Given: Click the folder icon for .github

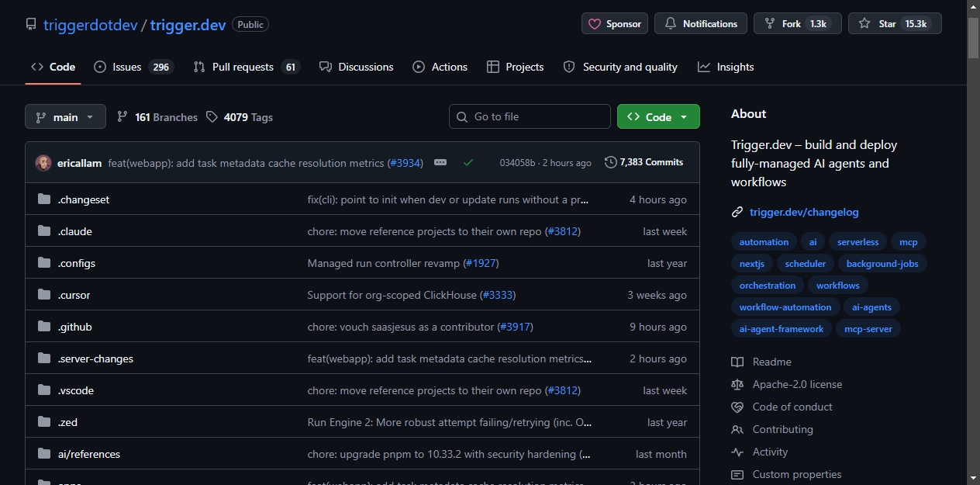Looking at the screenshot, I should pyautogui.click(x=44, y=327).
